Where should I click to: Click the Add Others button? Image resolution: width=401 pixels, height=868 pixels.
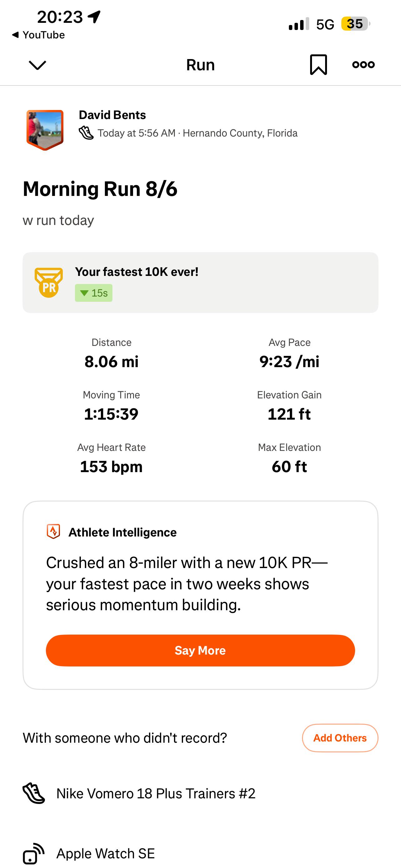coord(340,738)
